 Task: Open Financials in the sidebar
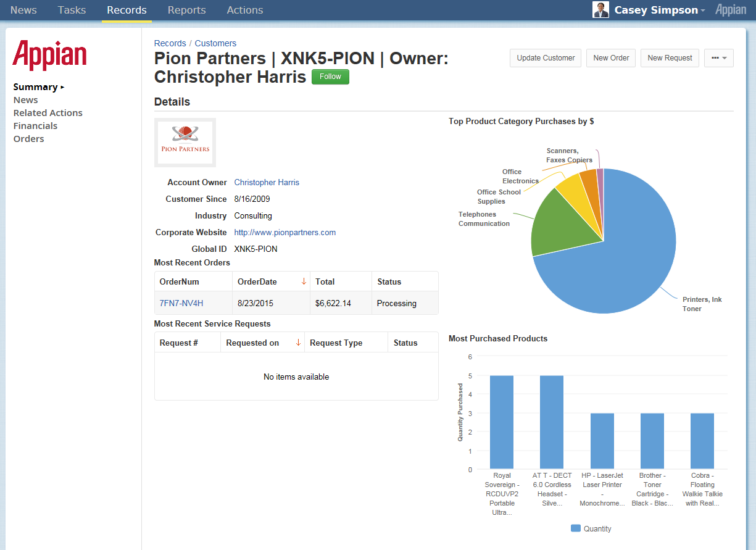click(35, 126)
